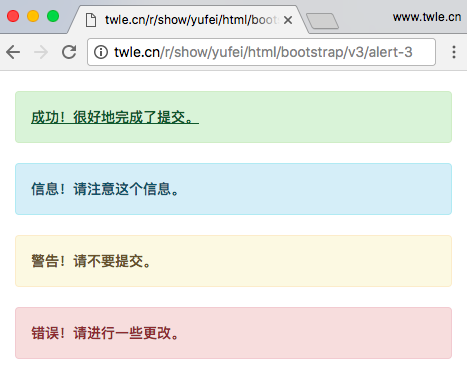Viewport: 467px width, 371px height.
Task: View site information icon in address bar
Action: 101,52
